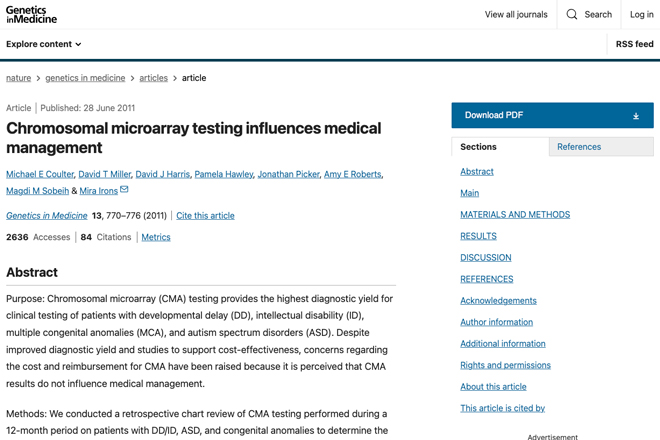Click the Genetics in Medicine journal link
The height and width of the screenshot is (440, 660).
point(47,216)
